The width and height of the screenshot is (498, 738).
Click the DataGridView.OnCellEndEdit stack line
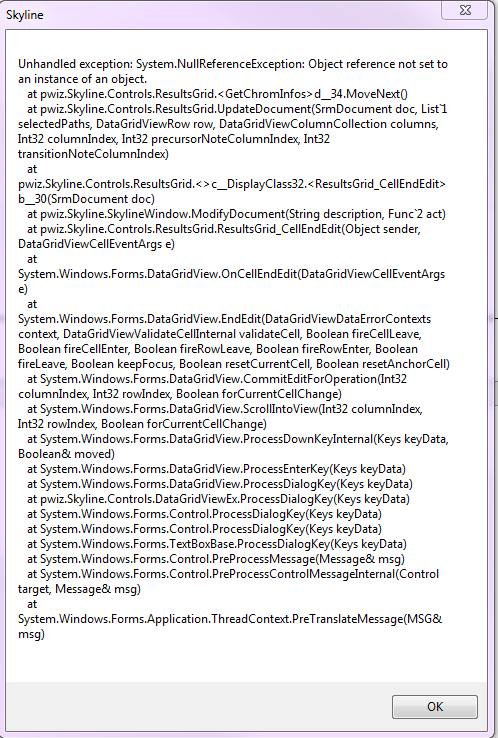[231, 274]
